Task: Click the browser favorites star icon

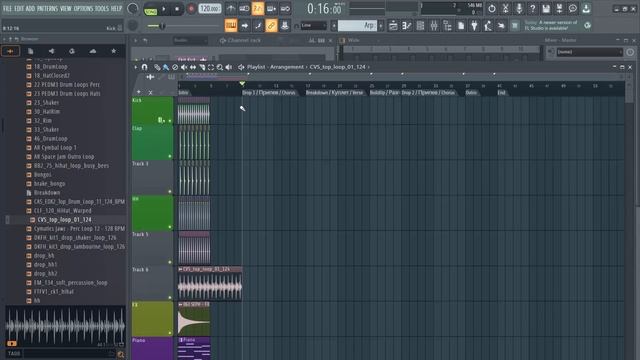Action: click(113, 51)
